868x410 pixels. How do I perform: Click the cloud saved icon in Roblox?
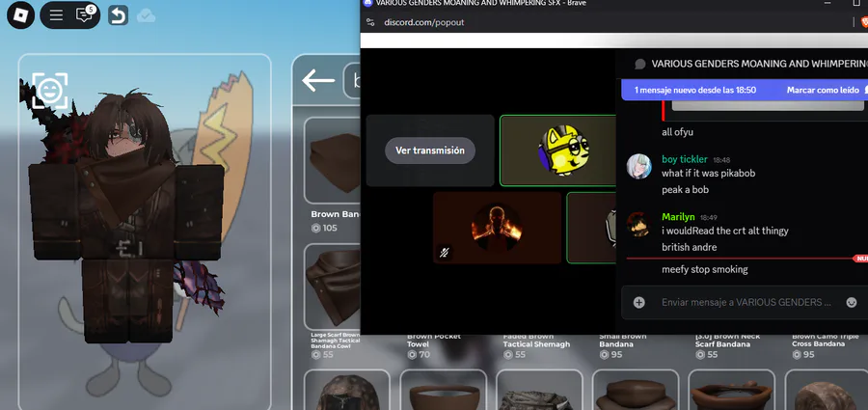point(146,15)
